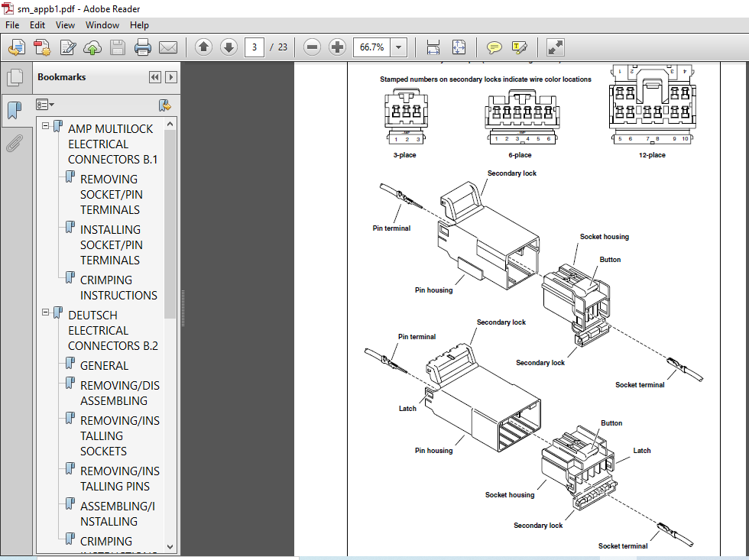749x560 pixels.
Task: Click the zoom percentage field showing 66.7%
Action: pyautogui.click(x=371, y=47)
